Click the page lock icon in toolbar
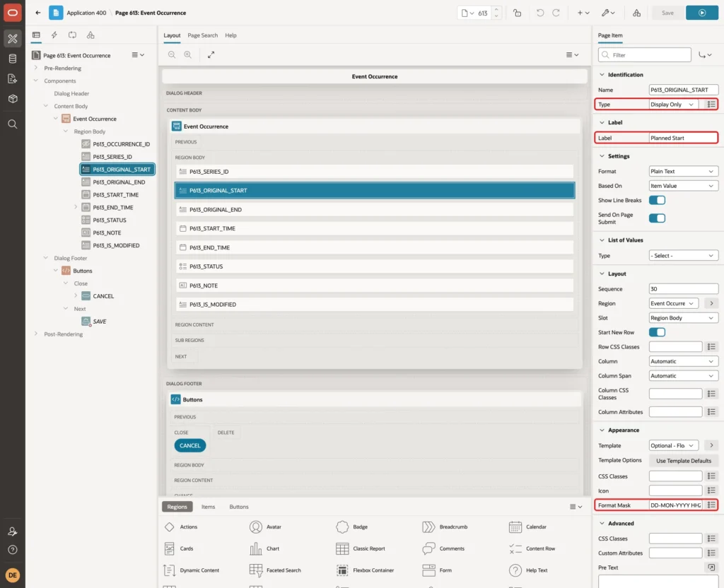 [x=517, y=13]
